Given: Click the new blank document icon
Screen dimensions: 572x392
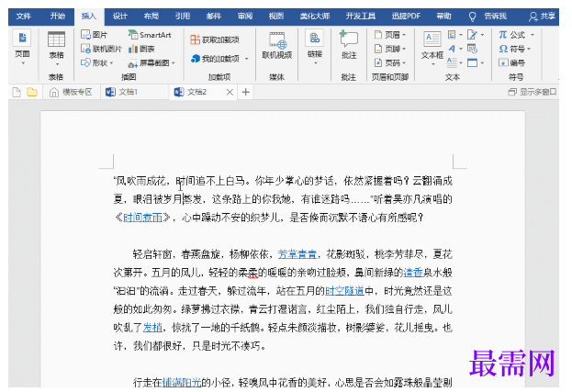Looking at the screenshot, I should coord(17,92).
